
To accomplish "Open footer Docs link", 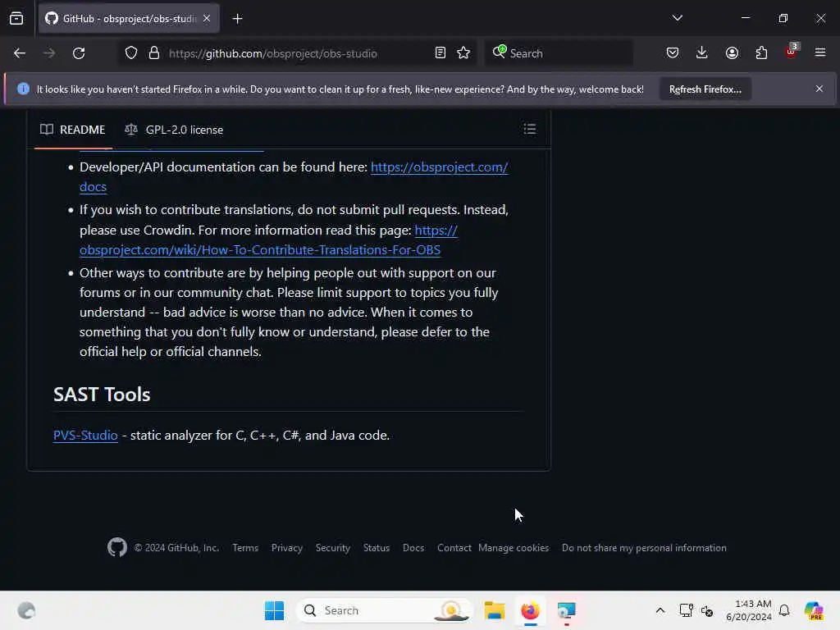I will [x=413, y=548].
